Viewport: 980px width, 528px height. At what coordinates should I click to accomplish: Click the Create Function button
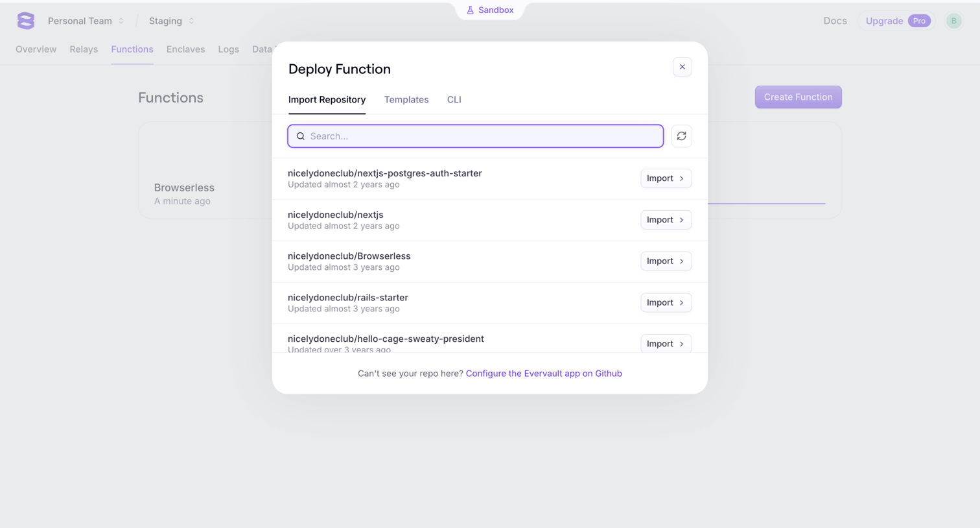click(798, 97)
